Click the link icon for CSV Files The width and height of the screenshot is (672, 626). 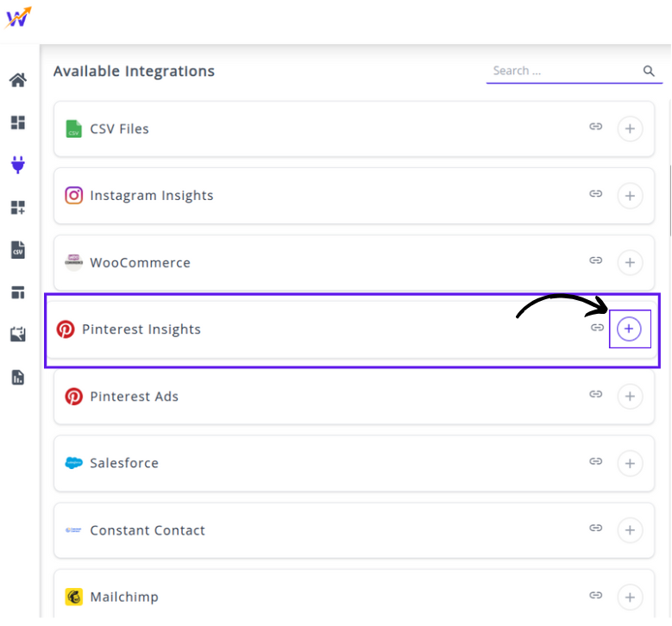coord(595,127)
